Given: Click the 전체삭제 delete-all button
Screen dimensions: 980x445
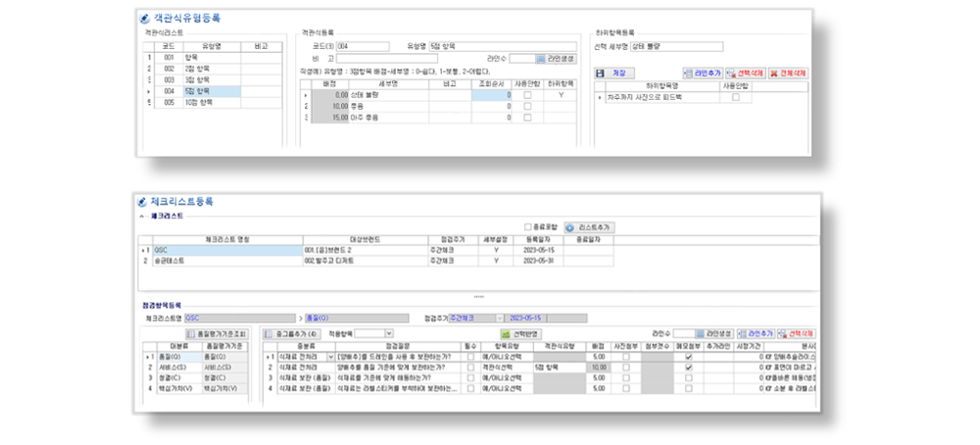Looking at the screenshot, I should pos(788,74).
